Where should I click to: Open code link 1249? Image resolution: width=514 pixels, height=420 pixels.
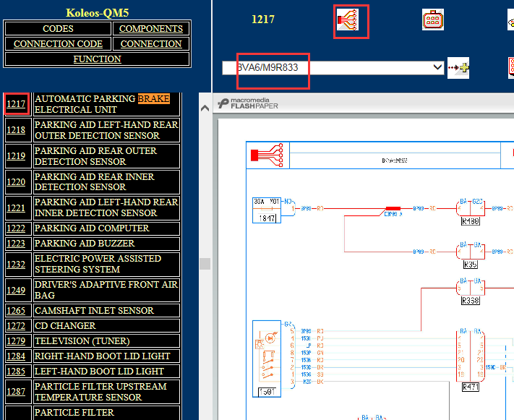[x=16, y=290]
